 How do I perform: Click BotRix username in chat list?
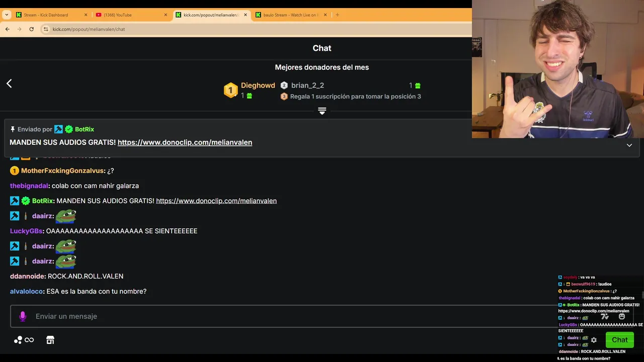pyautogui.click(x=42, y=201)
